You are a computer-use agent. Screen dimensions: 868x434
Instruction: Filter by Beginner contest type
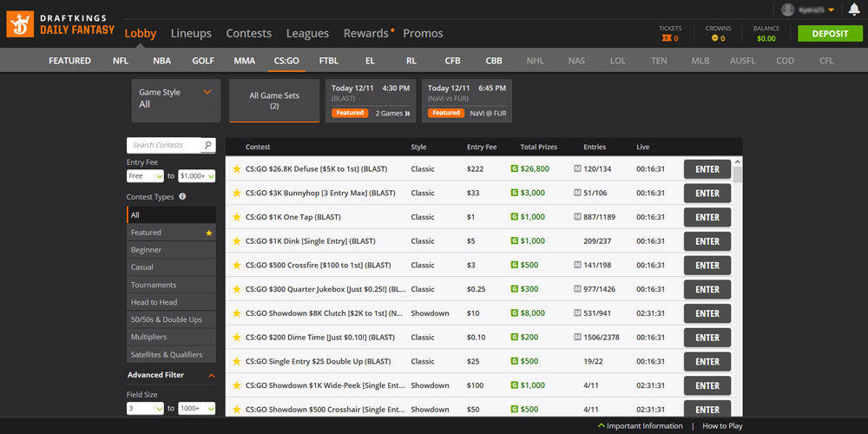pos(171,250)
